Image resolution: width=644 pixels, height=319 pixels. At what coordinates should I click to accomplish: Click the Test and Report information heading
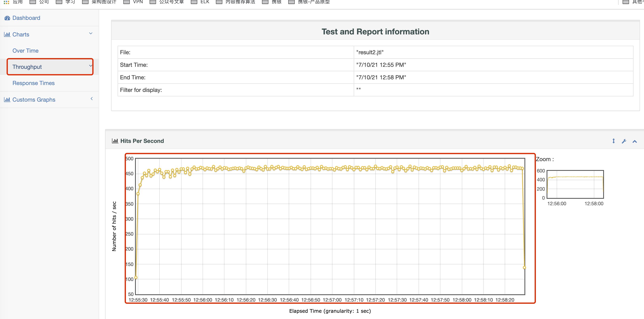[375, 32]
